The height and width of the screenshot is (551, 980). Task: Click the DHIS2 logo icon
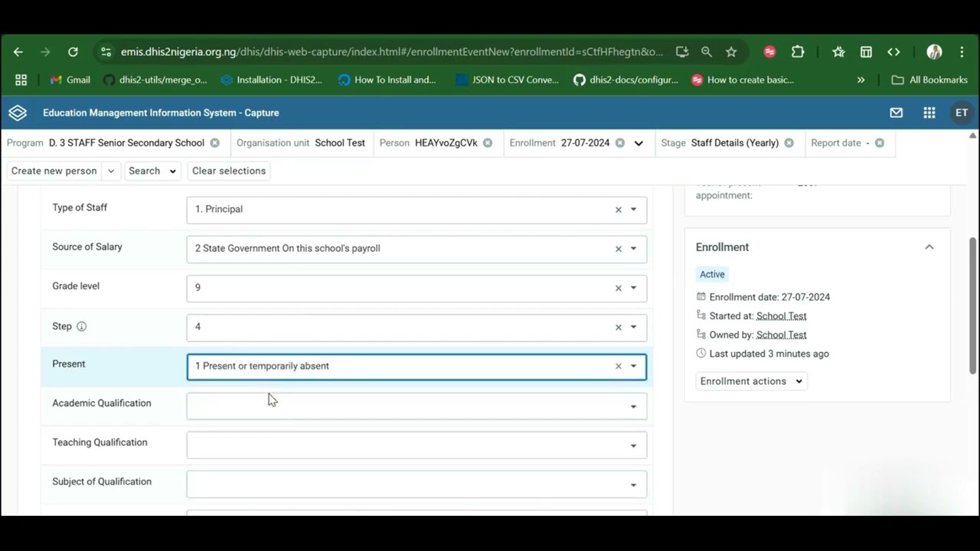(x=18, y=112)
